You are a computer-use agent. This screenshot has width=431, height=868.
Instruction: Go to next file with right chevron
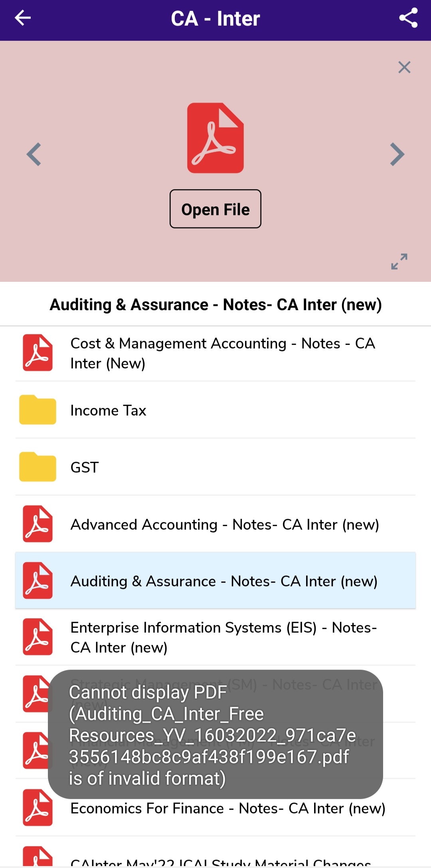coord(397,154)
